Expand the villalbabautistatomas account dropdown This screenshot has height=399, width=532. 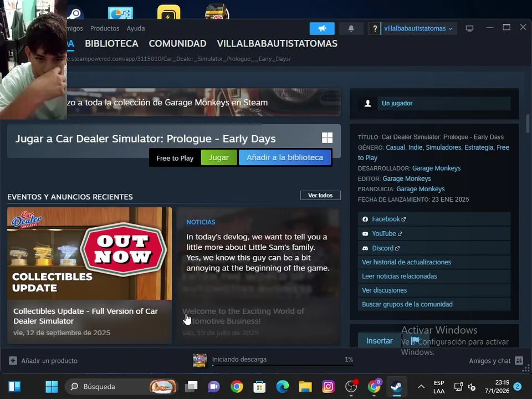[x=418, y=28]
